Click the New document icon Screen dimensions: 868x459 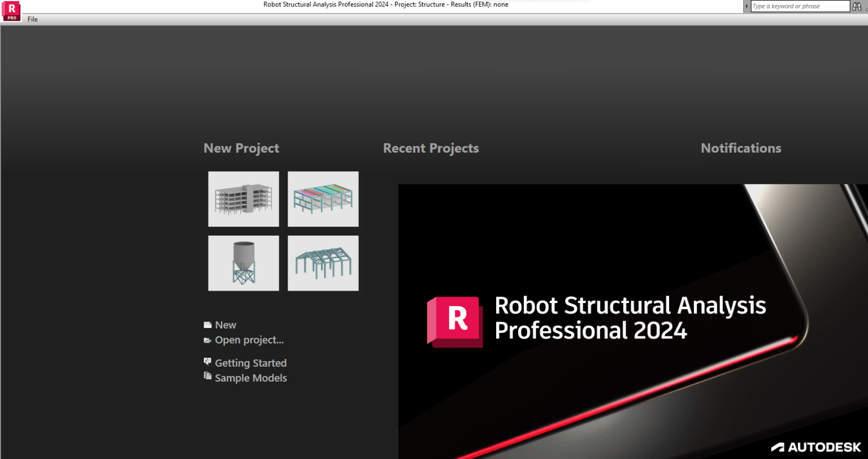(207, 325)
